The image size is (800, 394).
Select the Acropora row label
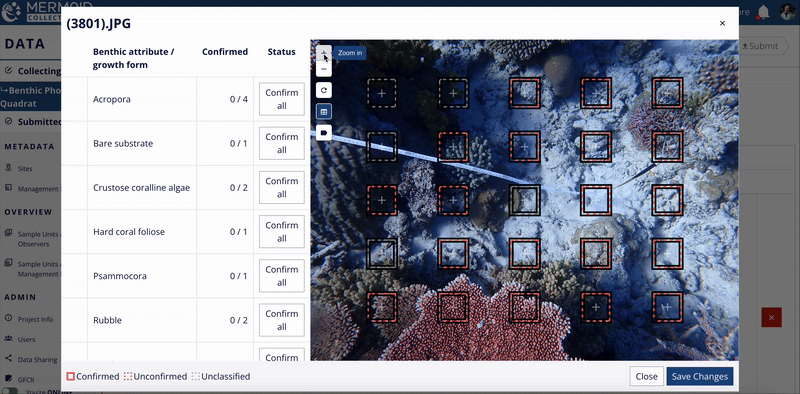tap(112, 99)
